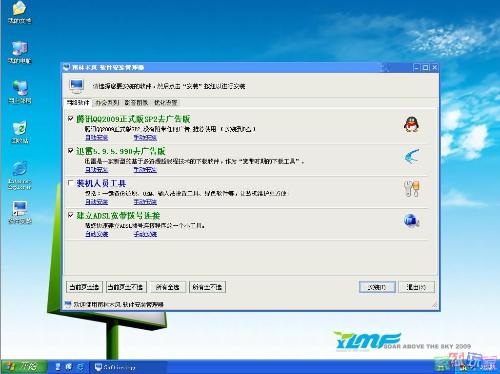Check the 装机人员工具 checkbox
Image resolution: width=500 pixels, height=374 pixels.
pyautogui.click(x=70, y=183)
